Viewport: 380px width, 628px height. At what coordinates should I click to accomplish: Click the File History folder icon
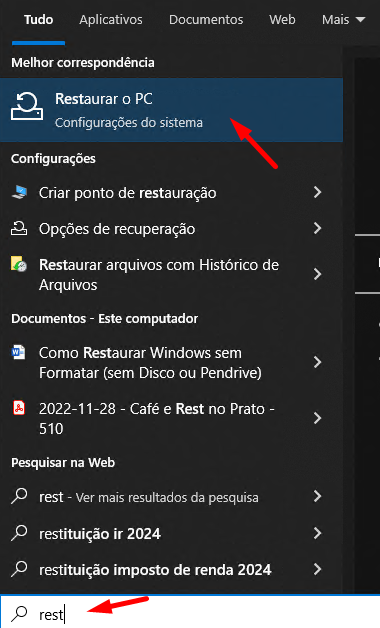click(19, 265)
